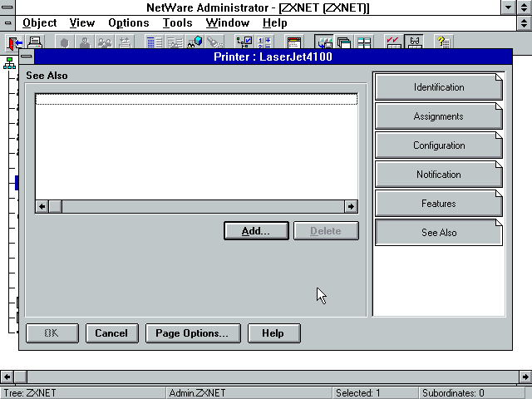The image size is (532, 399).
Task: Click the tile windows toolbar icon
Action: point(364,42)
